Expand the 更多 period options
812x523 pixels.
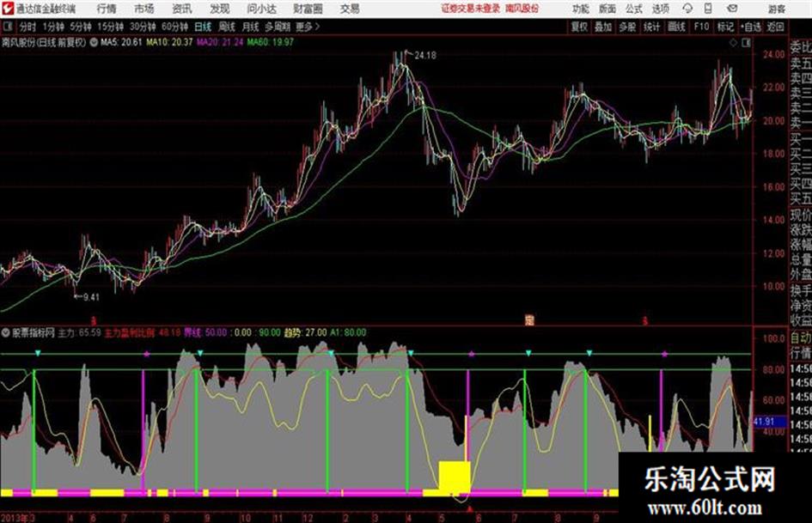tap(308, 27)
